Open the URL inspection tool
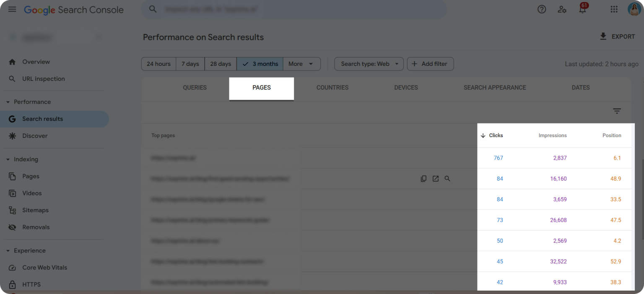The height and width of the screenshot is (294, 644). pyautogui.click(x=43, y=78)
